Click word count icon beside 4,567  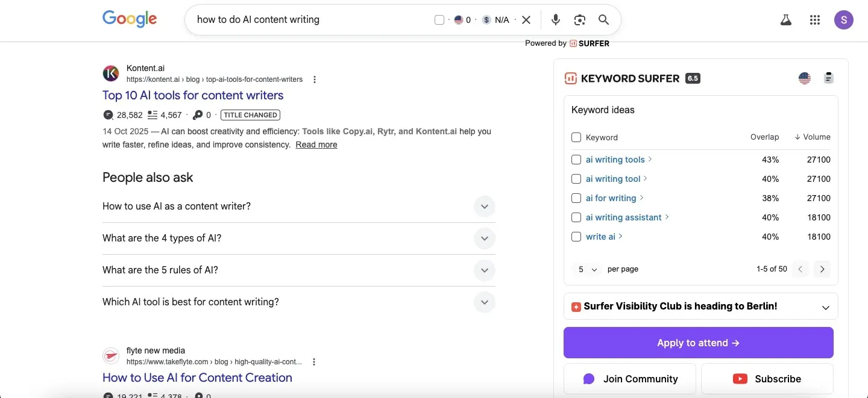pos(153,115)
